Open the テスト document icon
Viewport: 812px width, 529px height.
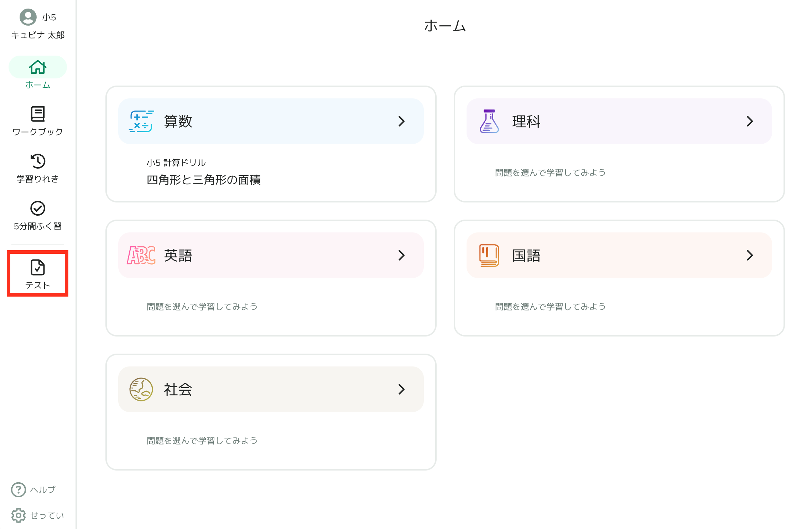(x=37, y=267)
